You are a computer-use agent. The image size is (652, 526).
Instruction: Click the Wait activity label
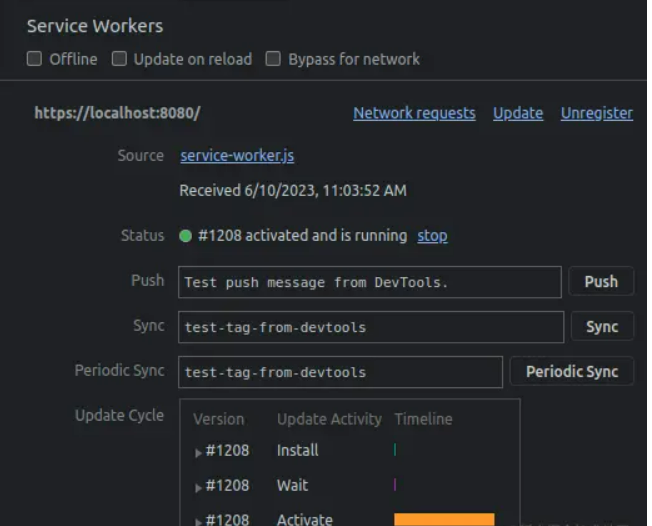(x=293, y=485)
